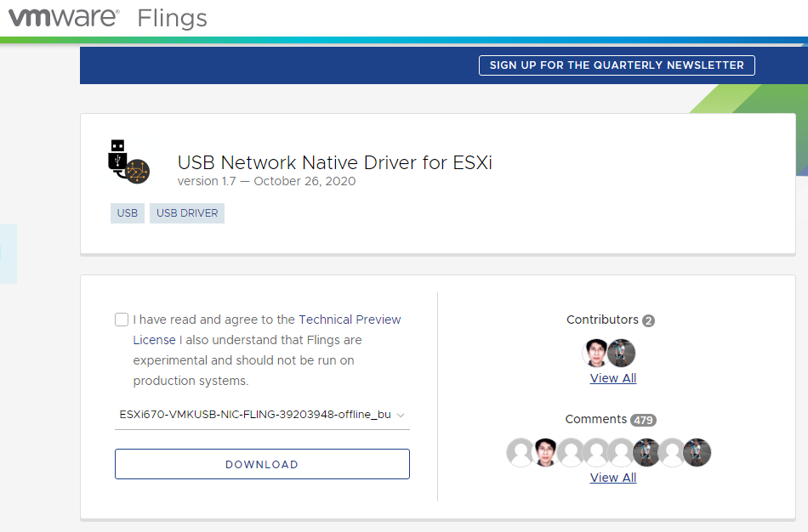Screen dimensions: 808x532
Task: Click the Flings header title
Action: 172,18
